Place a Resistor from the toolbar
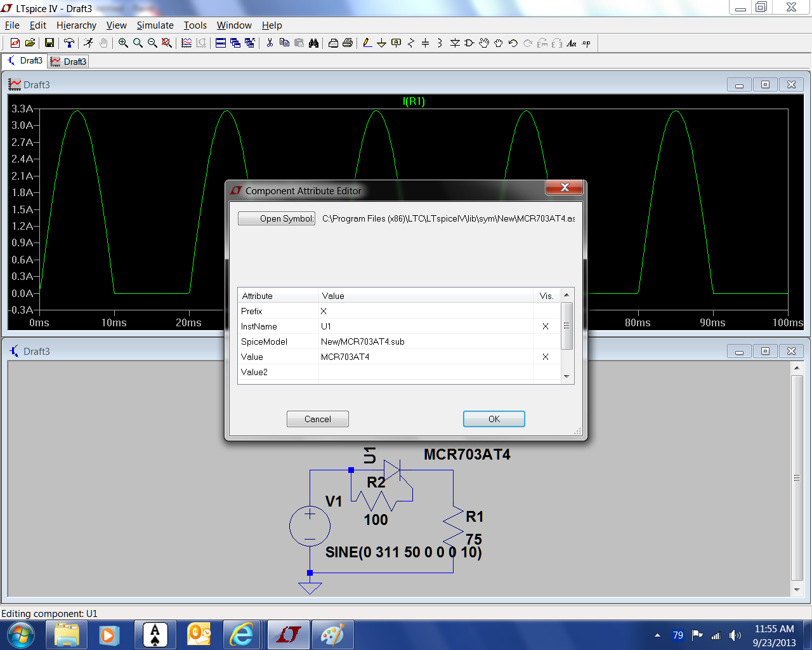Image resolution: width=812 pixels, height=650 pixels. pyautogui.click(x=411, y=43)
